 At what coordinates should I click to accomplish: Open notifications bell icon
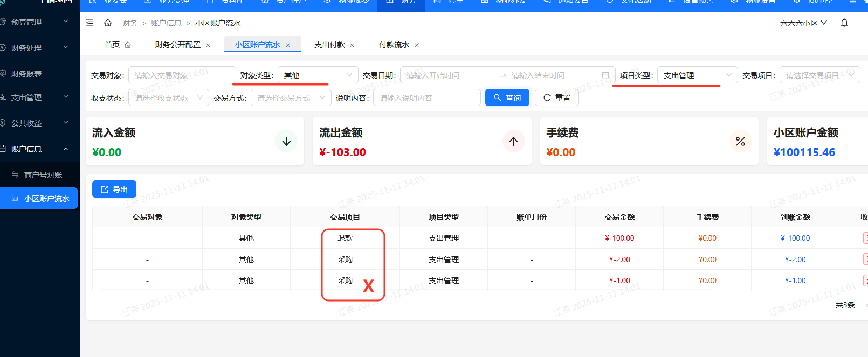pyautogui.click(x=844, y=23)
